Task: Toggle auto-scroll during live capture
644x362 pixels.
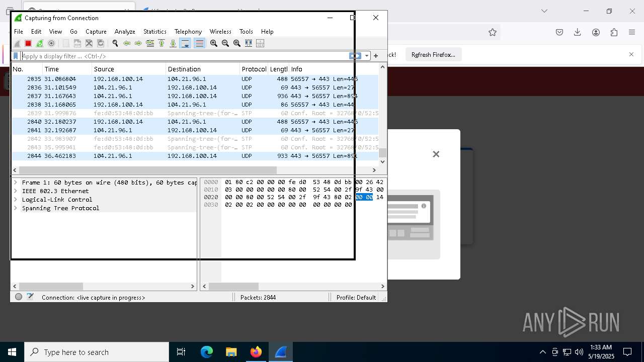Action: pyautogui.click(x=185, y=43)
